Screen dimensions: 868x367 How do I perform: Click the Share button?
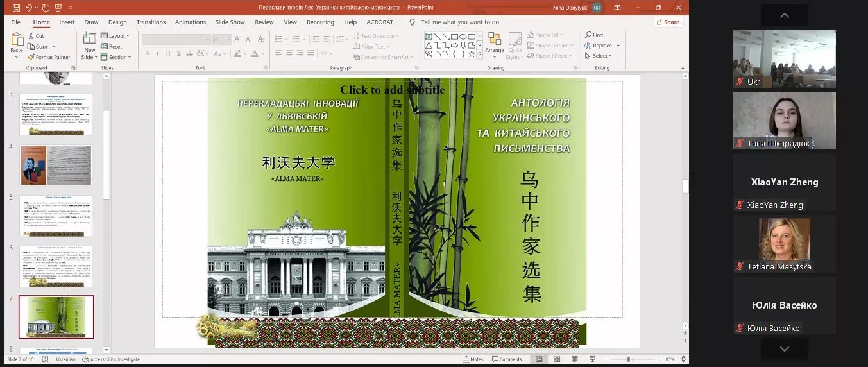click(x=668, y=22)
